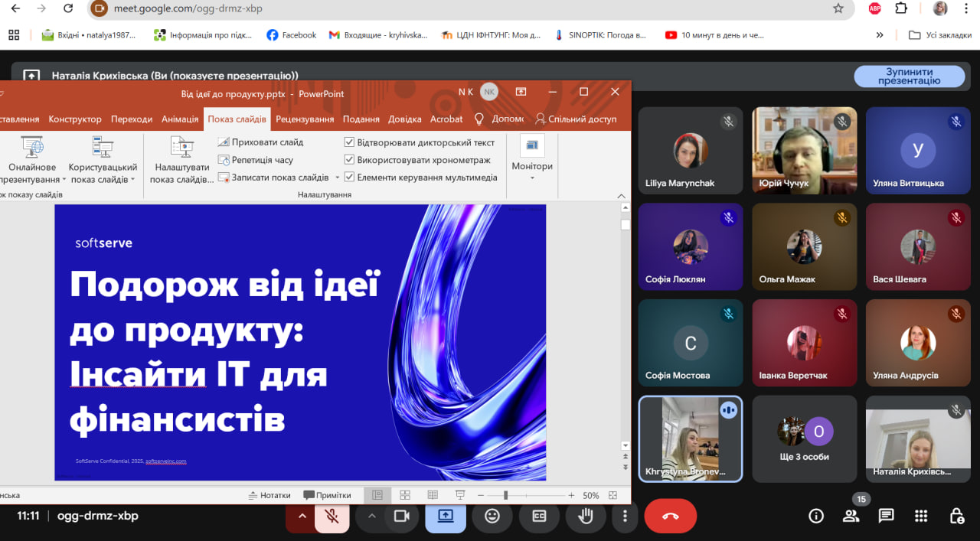
Task: Expand 'Користувацький показ слайдів' dropdown
Action: pos(132,180)
